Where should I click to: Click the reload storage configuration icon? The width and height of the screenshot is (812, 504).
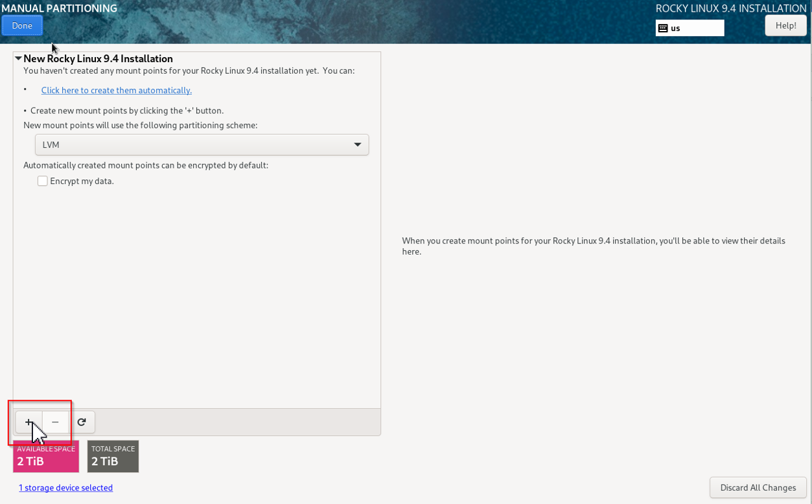[82, 422]
